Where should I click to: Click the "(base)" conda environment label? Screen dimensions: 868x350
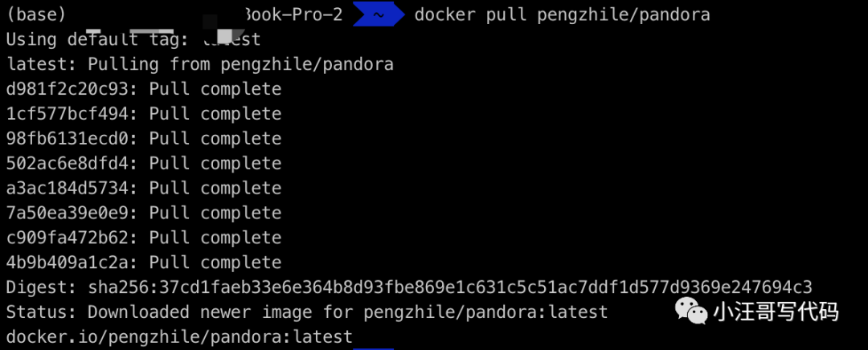36,14
